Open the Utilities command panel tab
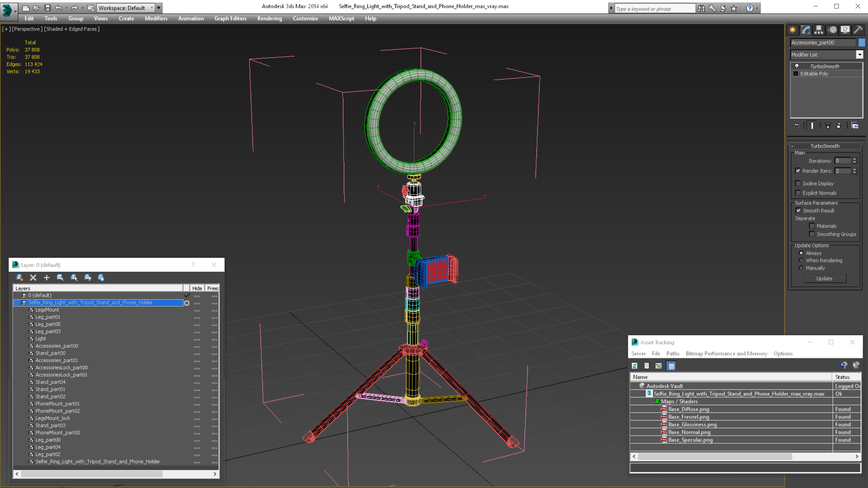 858,30
